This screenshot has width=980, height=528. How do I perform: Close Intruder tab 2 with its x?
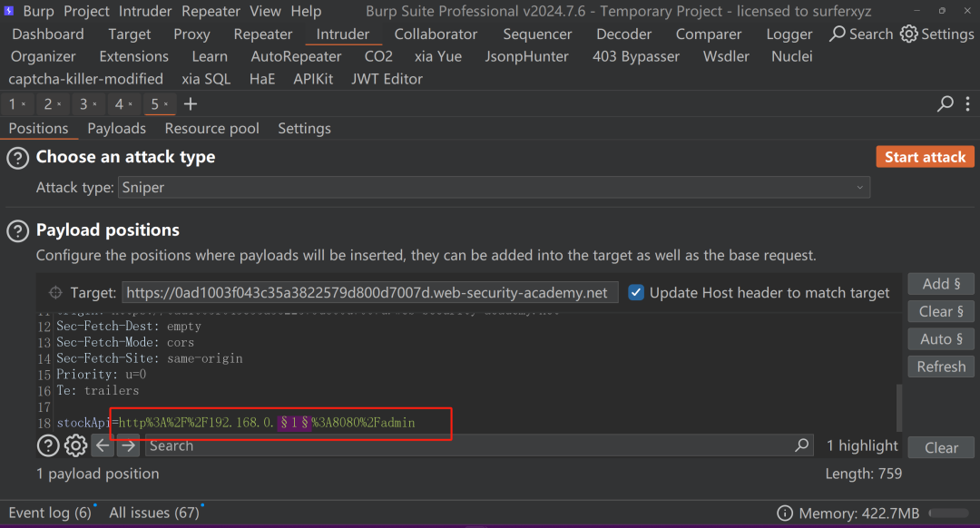(x=59, y=104)
